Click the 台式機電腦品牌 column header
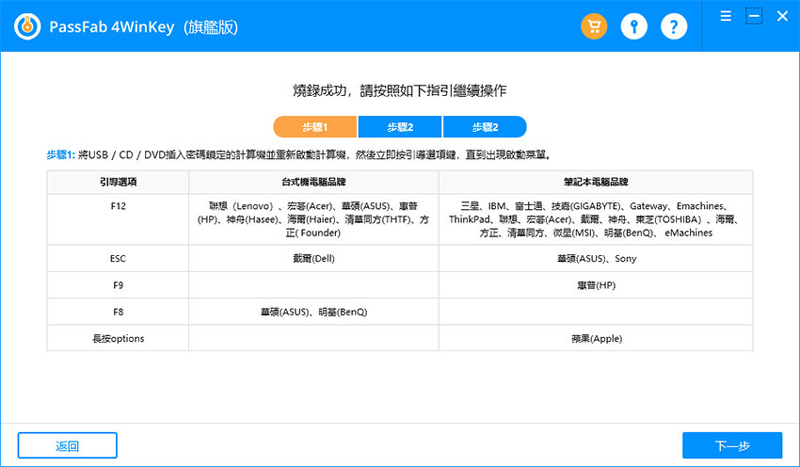800x467 pixels. coord(314,182)
